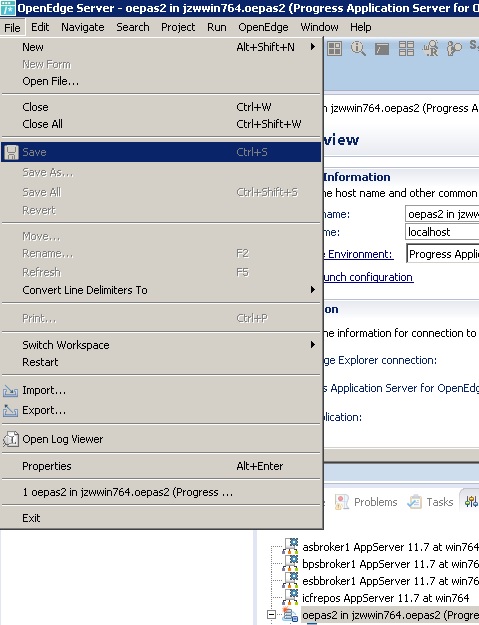
Task: Click the four-square perspective icon in toolbar
Action: click(x=334, y=49)
